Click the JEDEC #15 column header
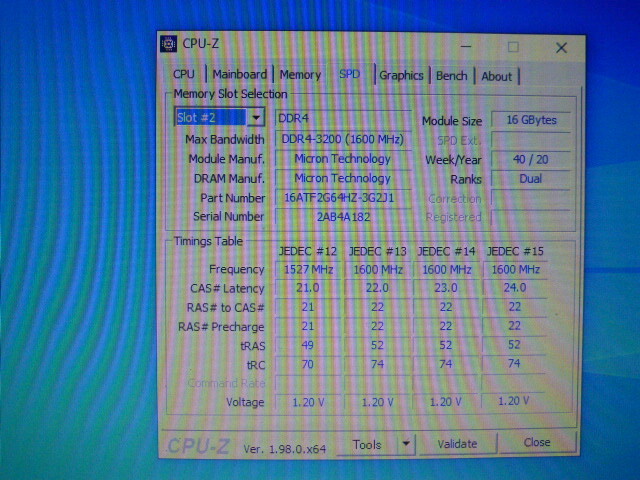Viewport: 640px width, 480px height. [515, 251]
